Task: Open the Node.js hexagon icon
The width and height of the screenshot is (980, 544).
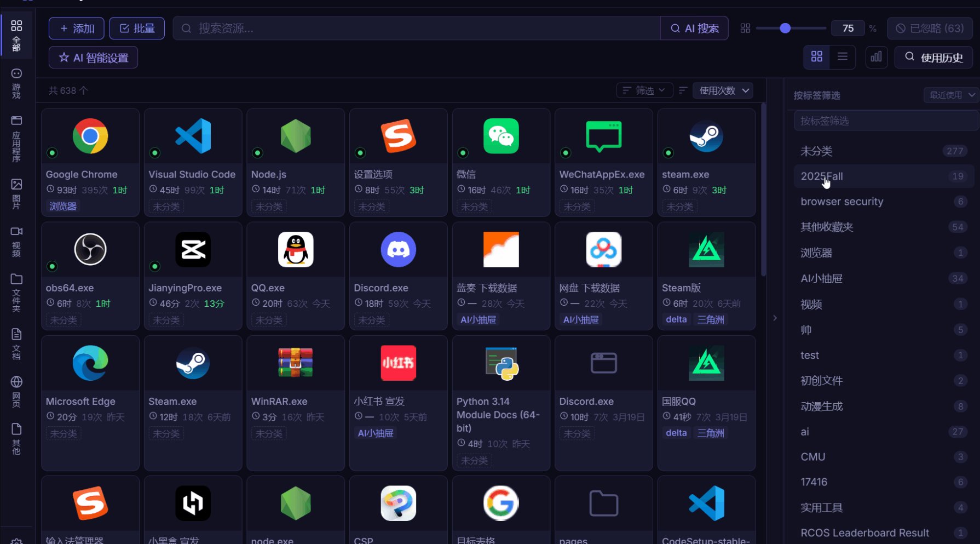Action: coord(296,136)
